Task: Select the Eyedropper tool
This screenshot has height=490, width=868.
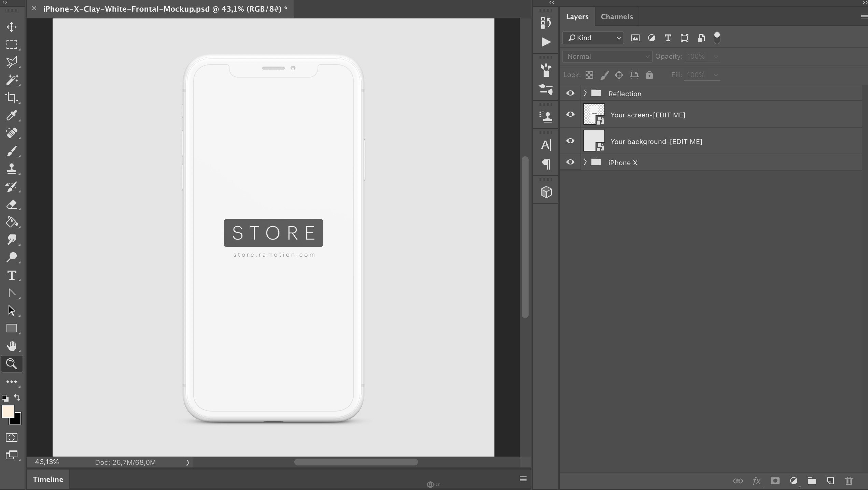Action: point(12,115)
